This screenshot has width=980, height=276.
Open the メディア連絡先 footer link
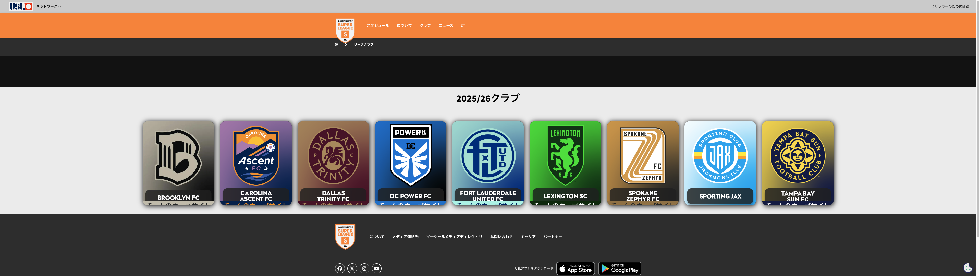pos(405,237)
